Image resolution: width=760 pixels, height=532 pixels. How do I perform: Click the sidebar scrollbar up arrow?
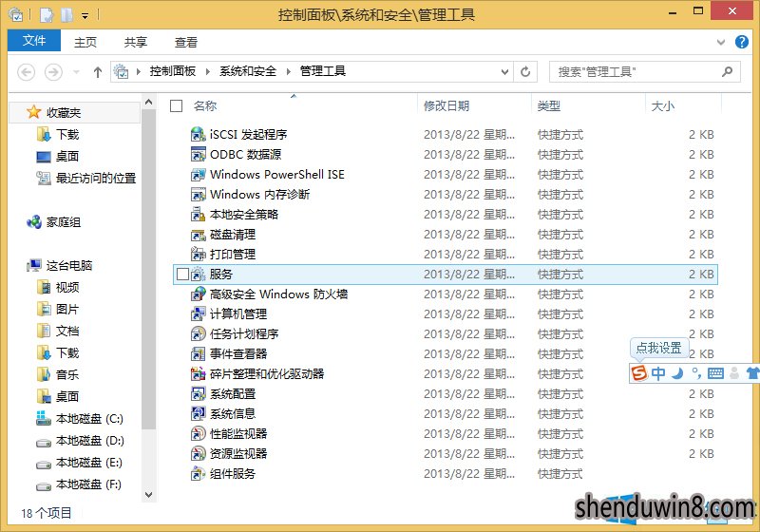[x=149, y=103]
